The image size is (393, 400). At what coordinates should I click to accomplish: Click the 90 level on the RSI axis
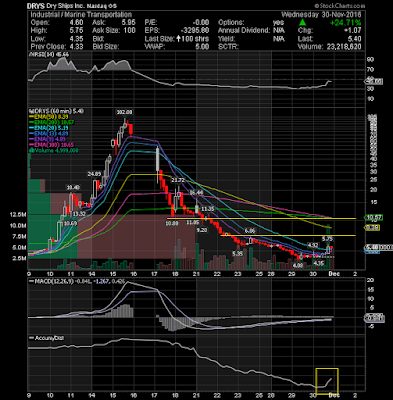click(370, 59)
